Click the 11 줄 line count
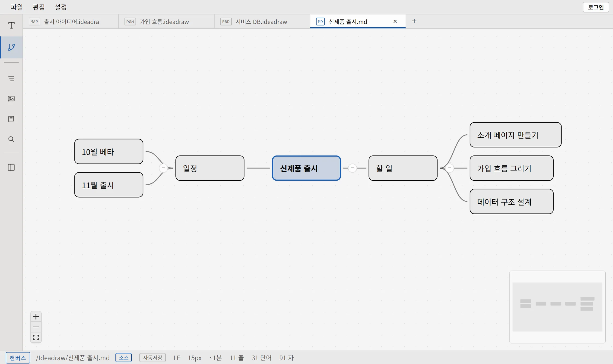Image resolution: width=613 pixels, height=364 pixels. tap(236, 358)
